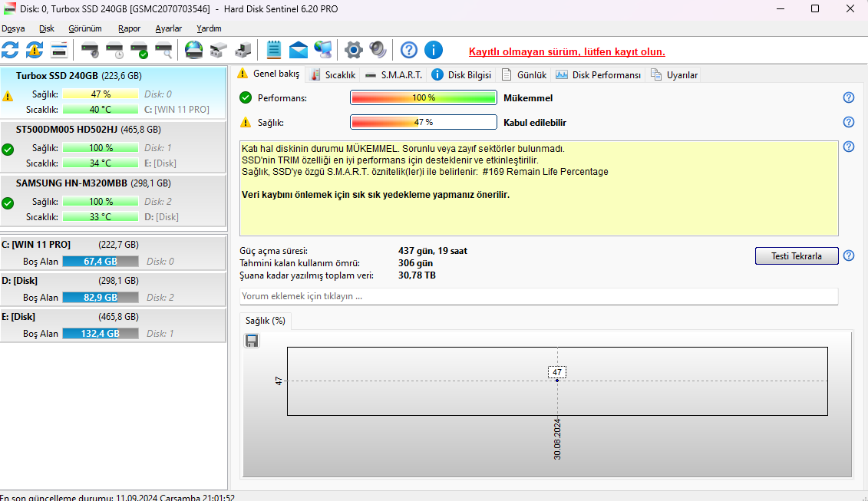The image size is (868, 501).
Task: Click the D: free space 82,9 GB bar
Action: coord(101,297)
